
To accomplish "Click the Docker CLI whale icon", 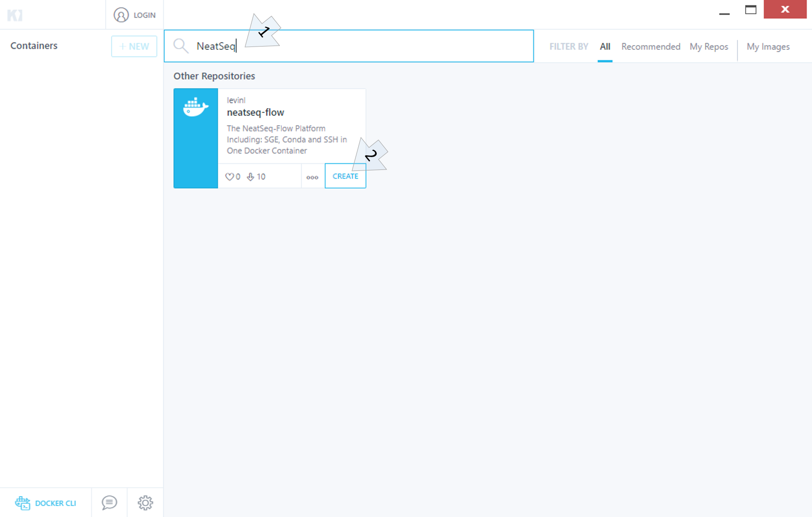I will pyautogui.click(x=22, y=503).
